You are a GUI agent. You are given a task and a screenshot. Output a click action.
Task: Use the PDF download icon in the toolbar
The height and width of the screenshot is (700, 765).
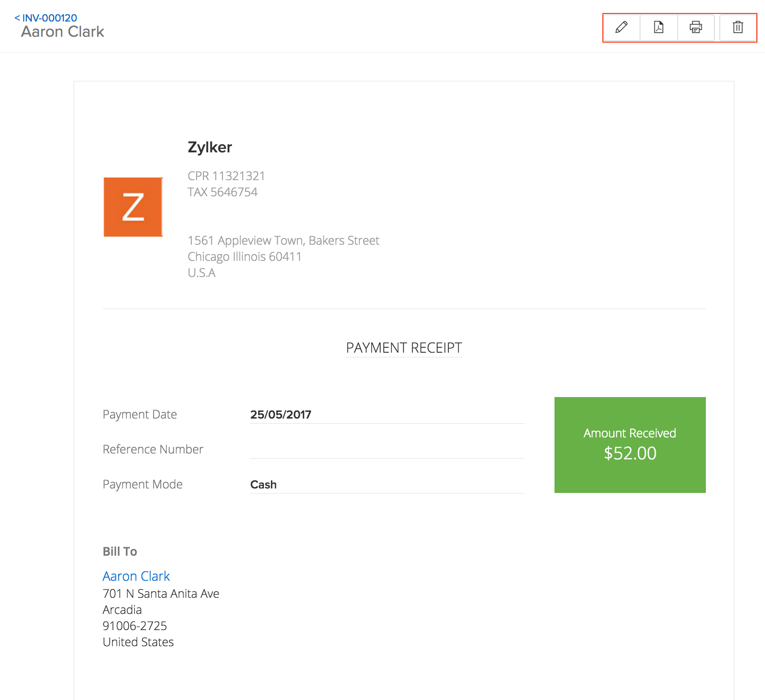coord(658,28)
